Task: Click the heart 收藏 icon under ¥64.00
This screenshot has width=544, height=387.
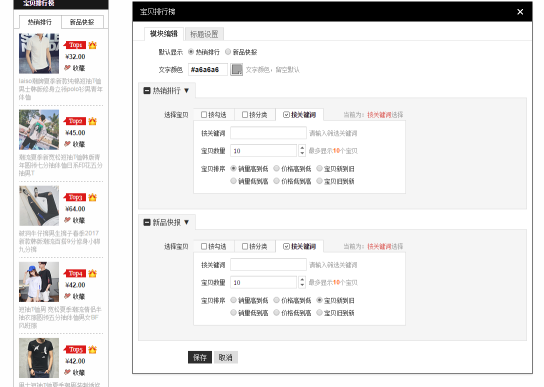Action: 67,220
